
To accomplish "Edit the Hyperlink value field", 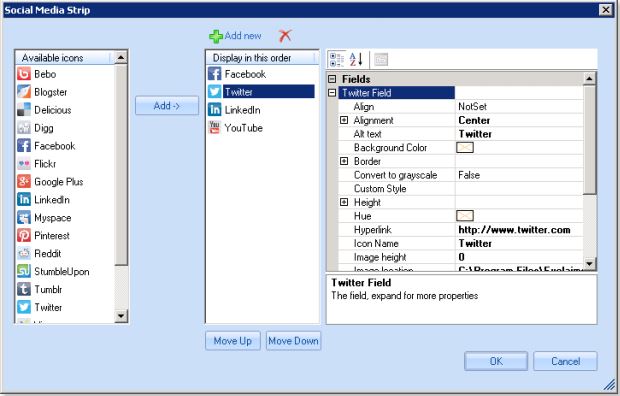I will 519,229.
